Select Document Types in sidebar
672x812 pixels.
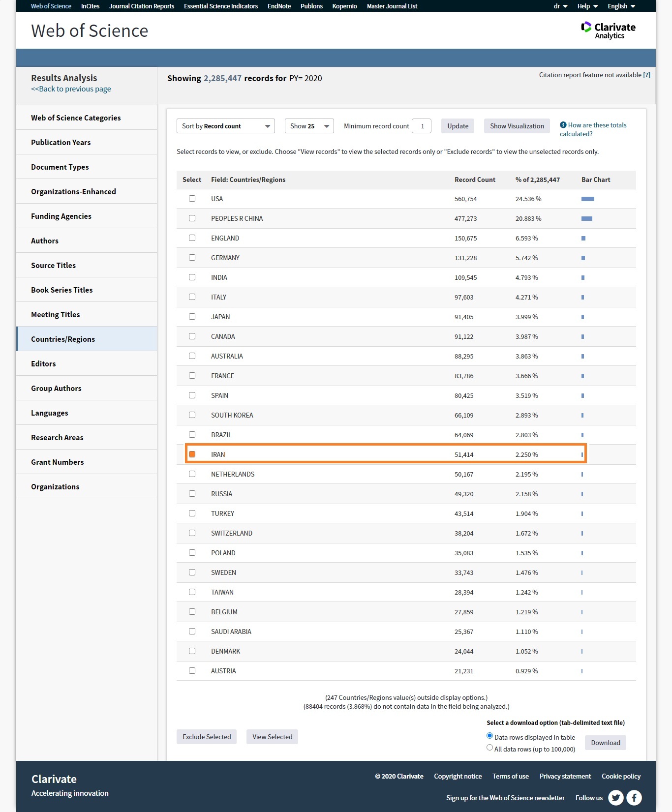coord(87,167)
